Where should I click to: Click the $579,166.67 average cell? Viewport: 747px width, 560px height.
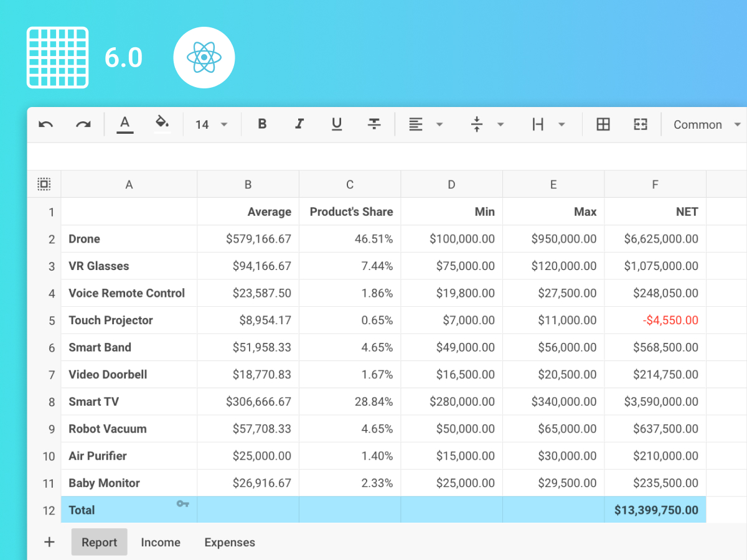click(x=248, y=239)
